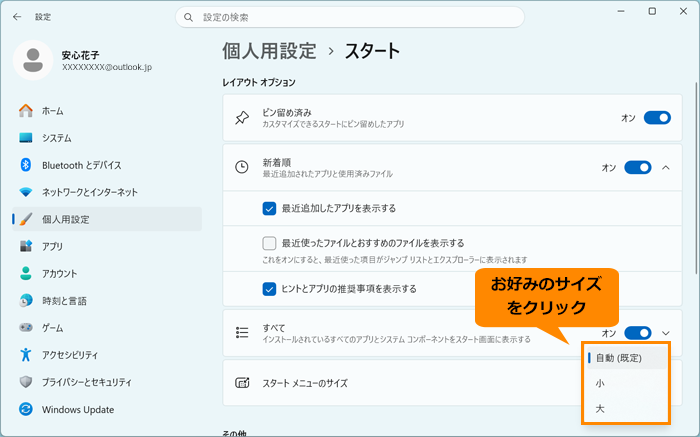Screen dimensions: 700x437
Task: Turn off the すべて toggle
Action: (638, 333)
